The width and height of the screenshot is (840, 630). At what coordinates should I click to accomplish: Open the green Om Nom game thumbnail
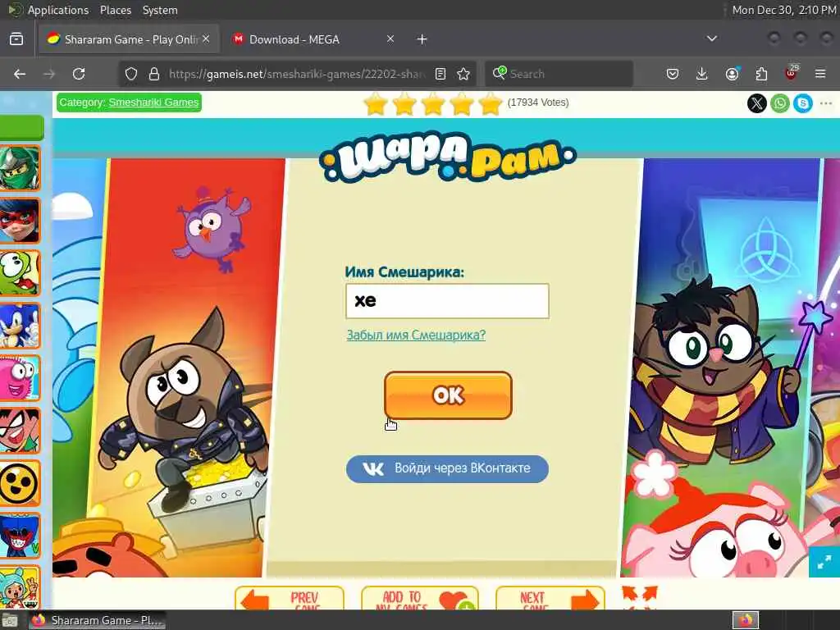[x=20, y=272]
